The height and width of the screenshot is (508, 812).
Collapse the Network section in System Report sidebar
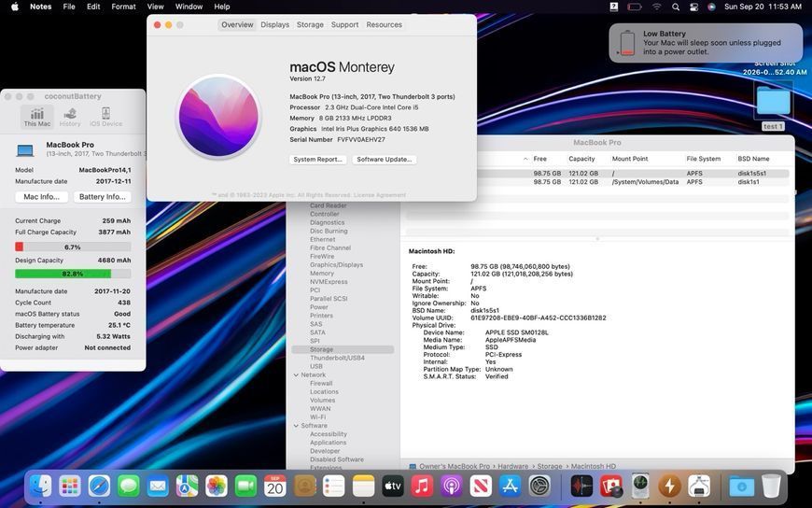pyautogui.click(x=296, y=374)
